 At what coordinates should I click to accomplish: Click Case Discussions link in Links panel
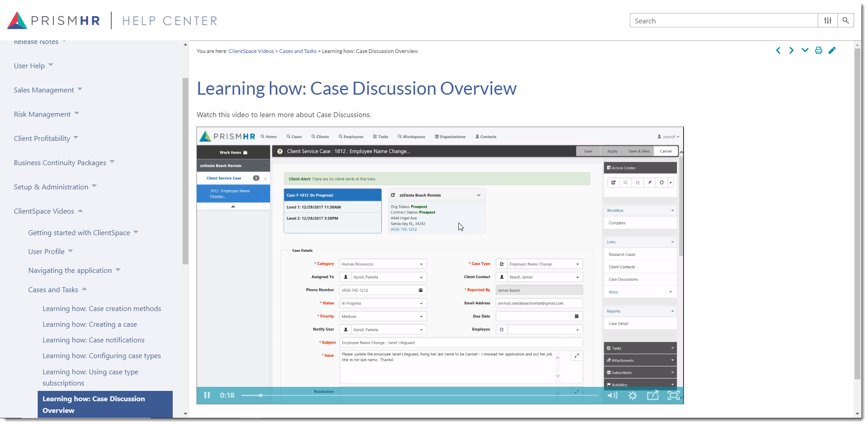pos(623,280)
